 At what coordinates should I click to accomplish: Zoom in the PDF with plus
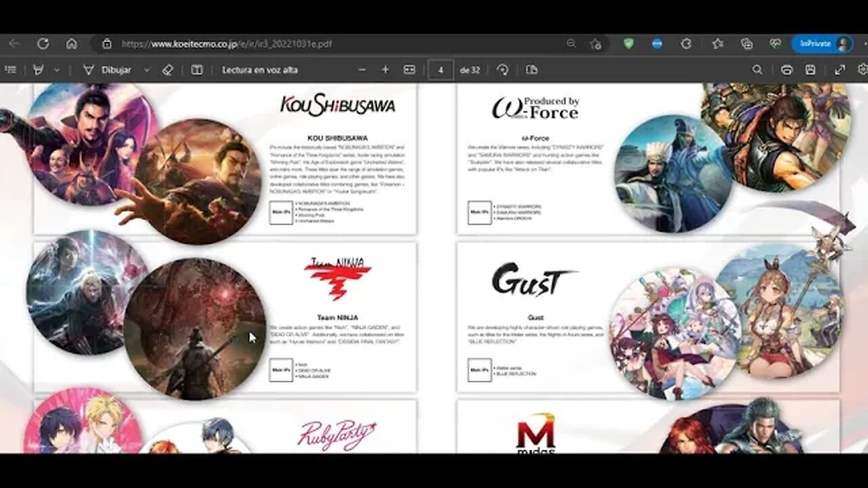click(385, 70)
